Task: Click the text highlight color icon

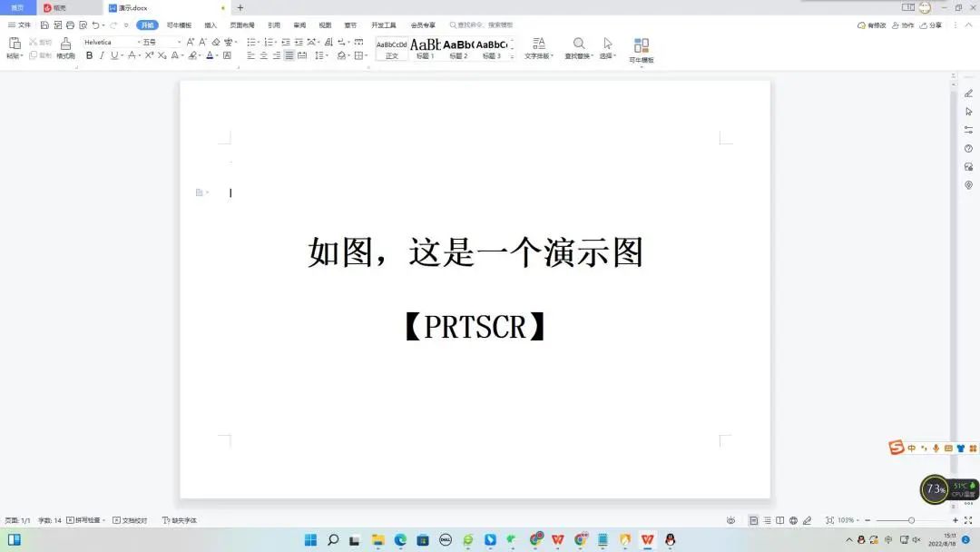Action: pos(191,54)
